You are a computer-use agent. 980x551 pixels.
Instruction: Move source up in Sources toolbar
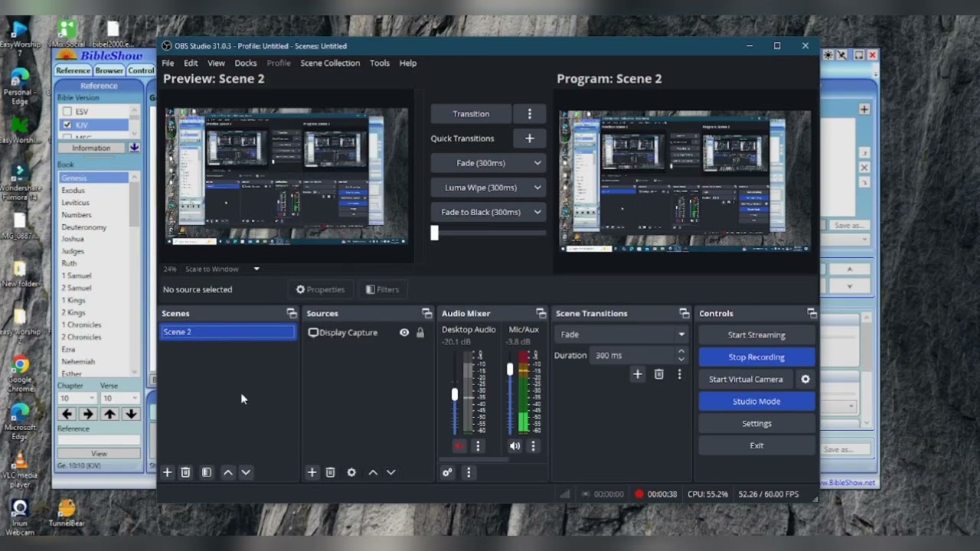[x=373, y=472]
